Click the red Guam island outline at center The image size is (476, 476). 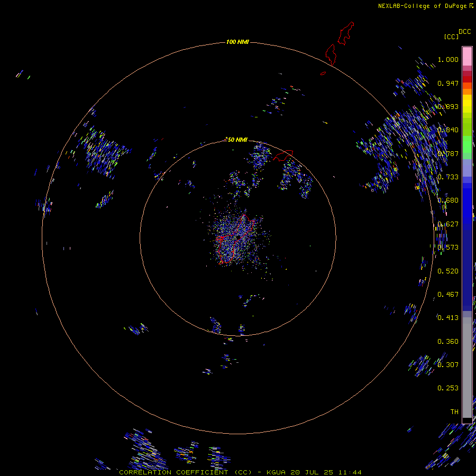(x=235, y=239)
